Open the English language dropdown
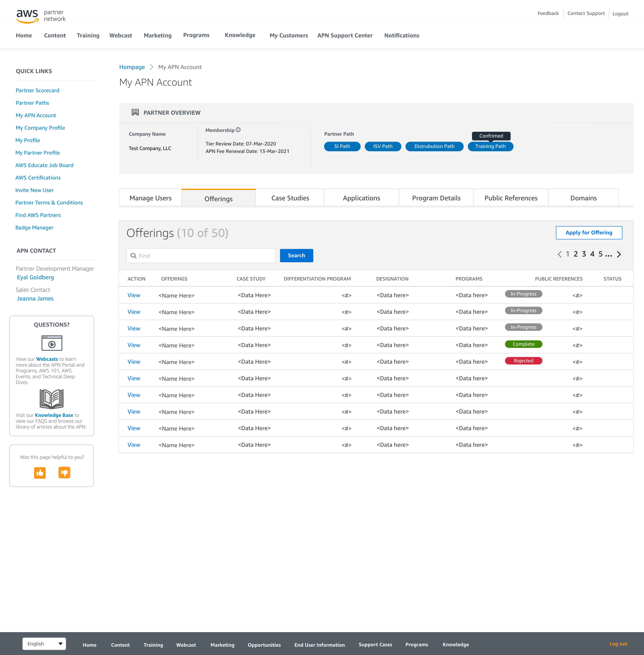This screenshot has height=655, width=644. coord(44,644)
